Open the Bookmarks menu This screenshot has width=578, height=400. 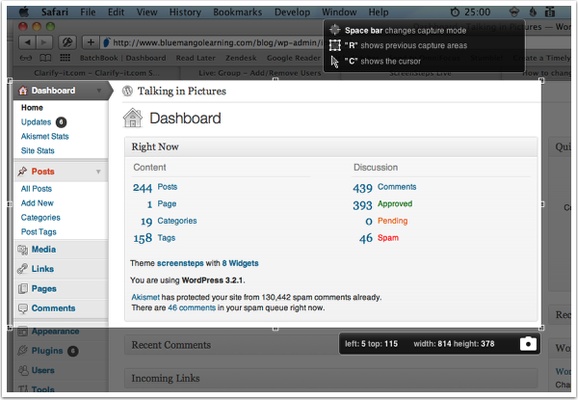[x=237, y=12]
